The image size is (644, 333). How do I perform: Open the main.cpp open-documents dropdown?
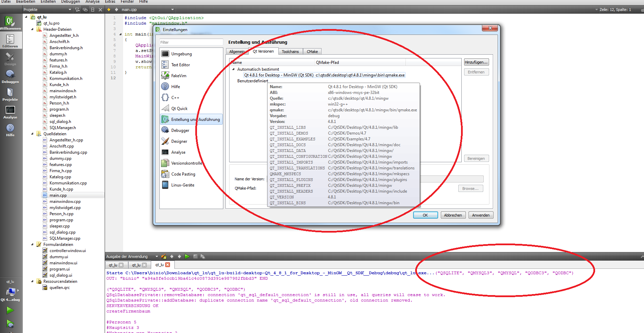[147, 10]
